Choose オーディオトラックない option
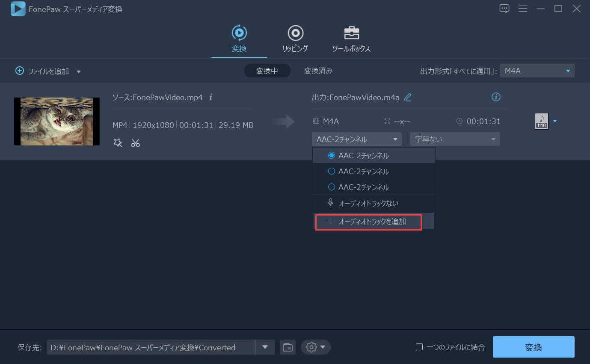The height and width of the screenshot is (364, 590). click(374, 204)
